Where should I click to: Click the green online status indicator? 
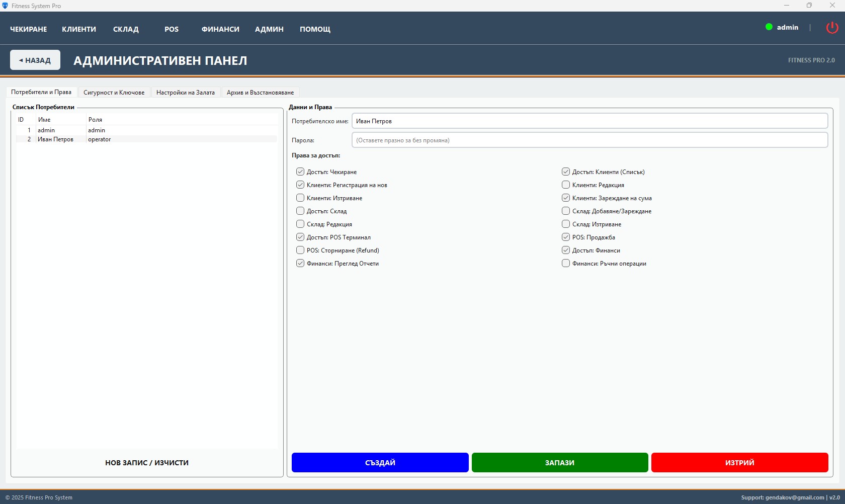[x=769, y=27]
